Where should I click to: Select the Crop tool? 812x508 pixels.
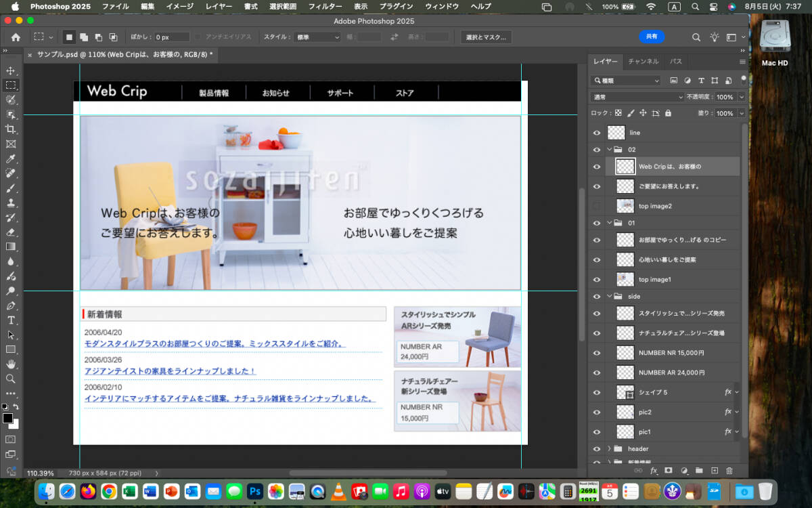point(11,129)
